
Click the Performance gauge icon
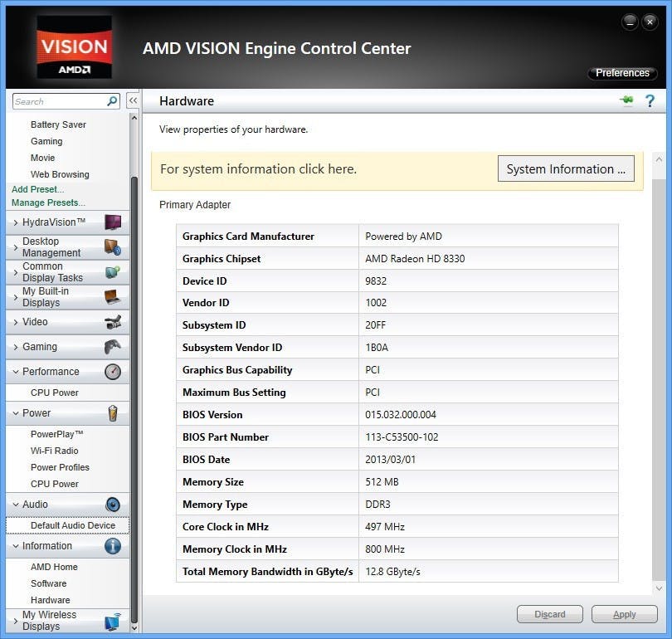coord(113,372)
